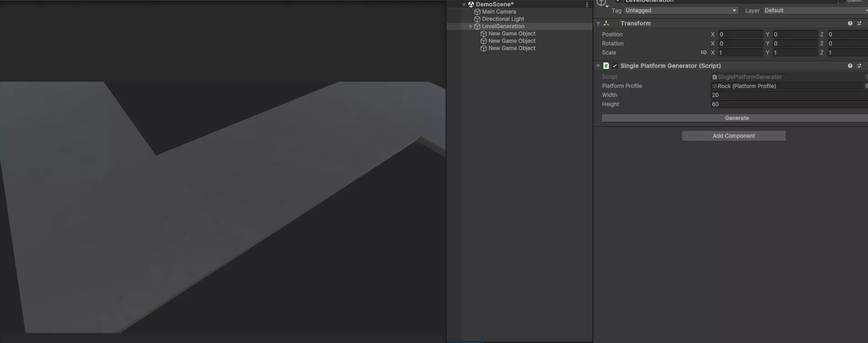Click the Width field showing 20

(789, 95)
